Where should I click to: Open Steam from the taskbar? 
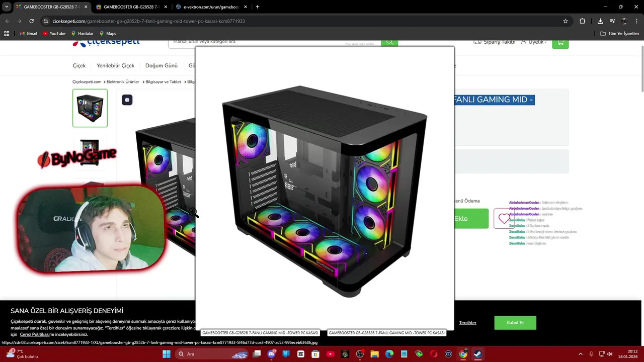pyautogui.click(x=477, y=354)
